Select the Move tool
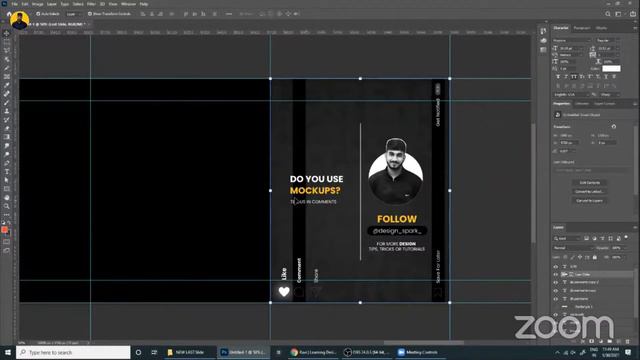This screenshot has width=640, height=360. (7, 33)
